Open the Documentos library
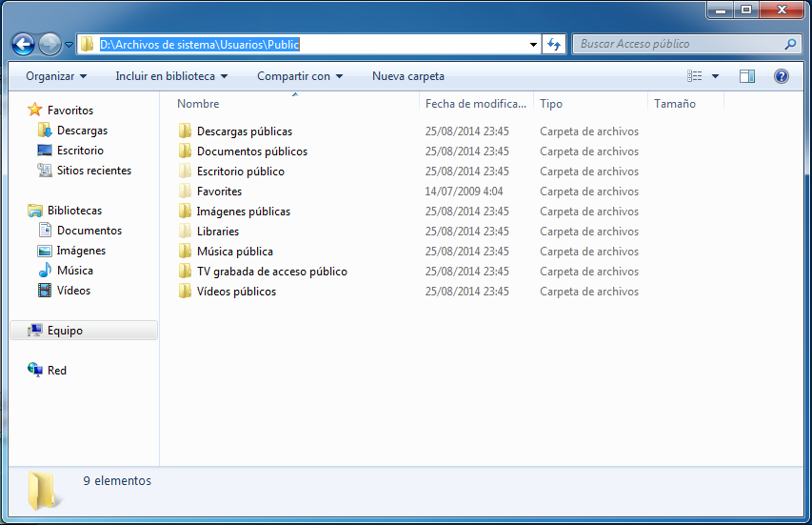Viewport: 812px width, 525px height. point(80,231)
